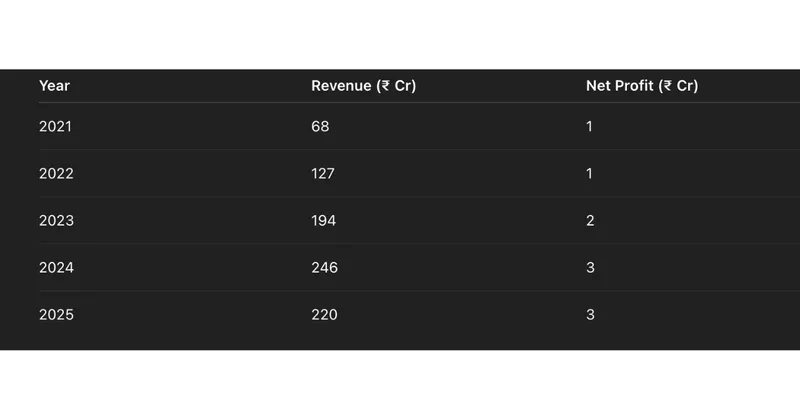Click the Net Profit (₹ Cr) column header
Image resolution: width=800 pixels, height=400 pixels.
(x=642, y=86)
